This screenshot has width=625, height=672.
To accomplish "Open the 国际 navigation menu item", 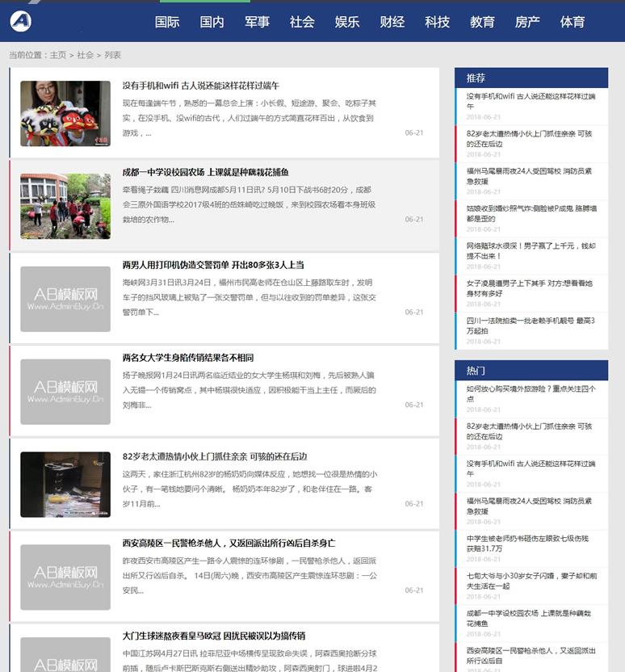I will (x=167, y=22).
